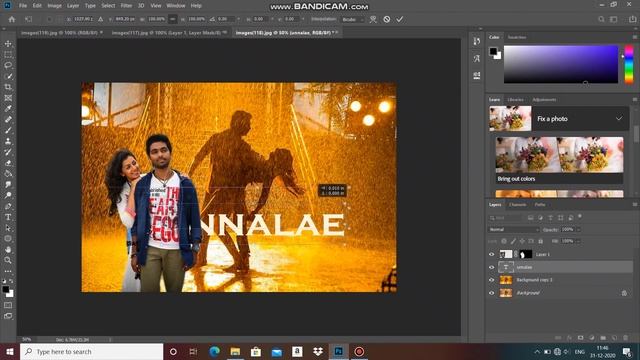Viewport: 640px width, 360px height.
Task: Delete layer with the trash icon
Action: click(625, 338)
